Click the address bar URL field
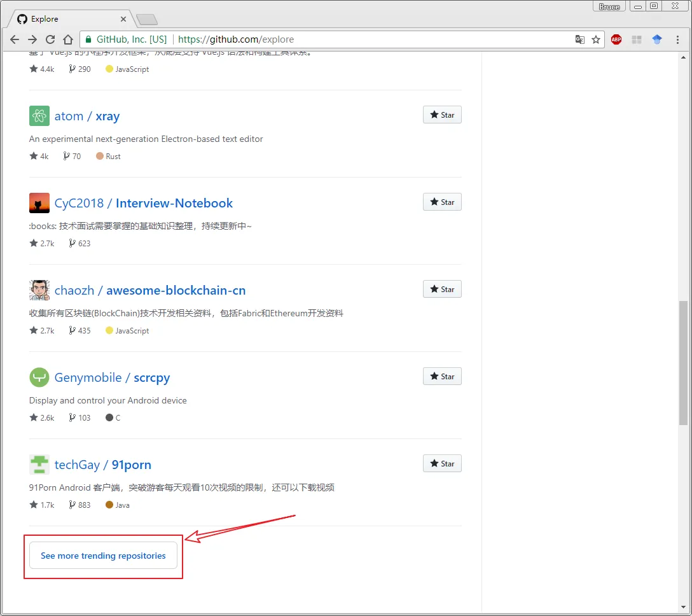Viewport: 692px width, 616px height. click(x=369, y=39)
